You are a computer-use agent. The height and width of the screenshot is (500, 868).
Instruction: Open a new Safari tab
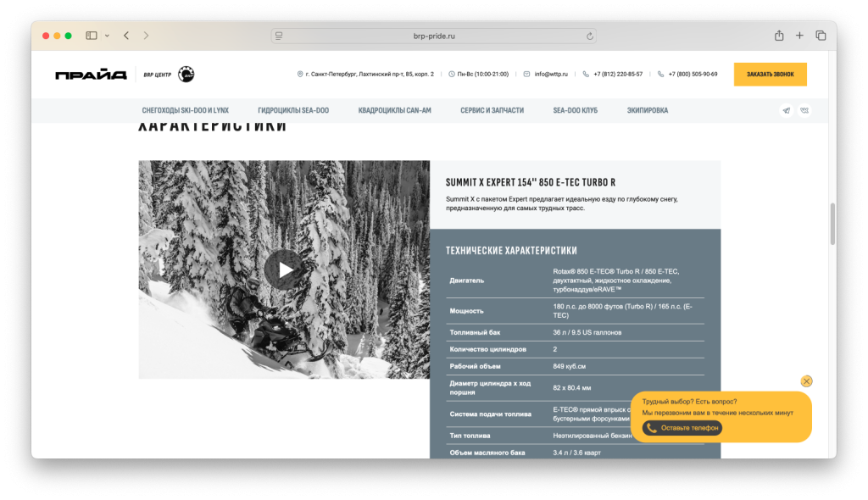pos(799,36)
